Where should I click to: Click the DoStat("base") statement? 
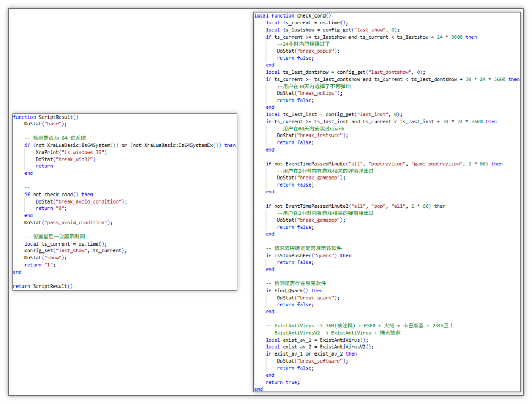pos(46,124)
